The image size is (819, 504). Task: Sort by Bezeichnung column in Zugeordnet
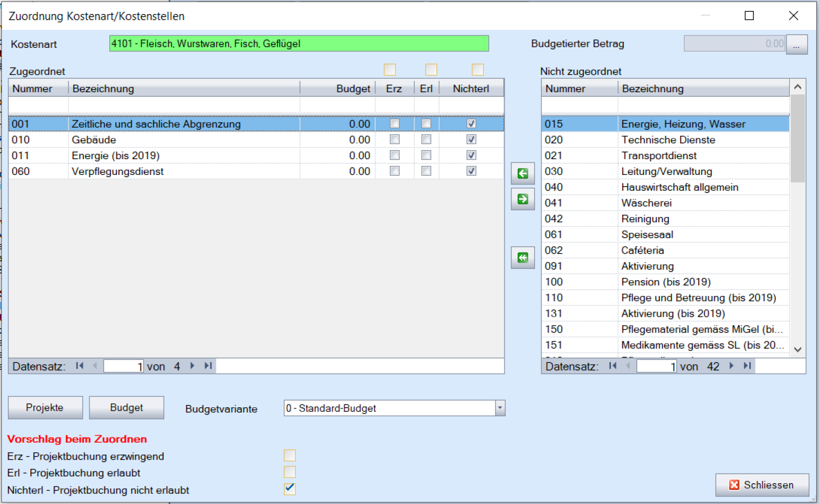point(184,88)
